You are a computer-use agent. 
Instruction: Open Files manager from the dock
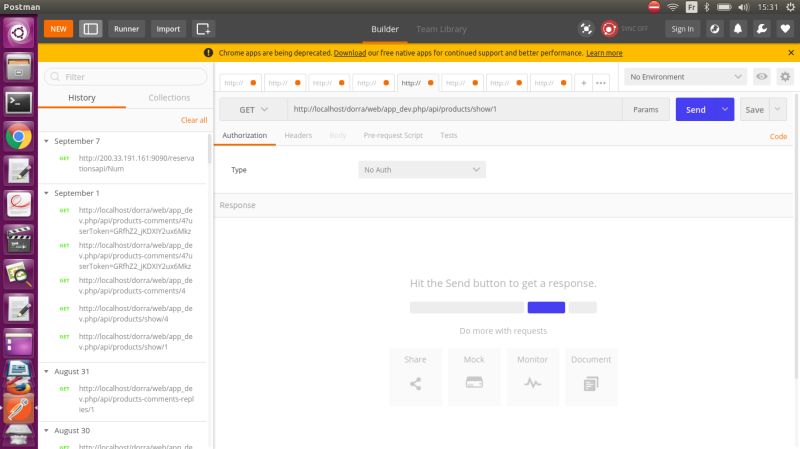[x=19, y=68]
